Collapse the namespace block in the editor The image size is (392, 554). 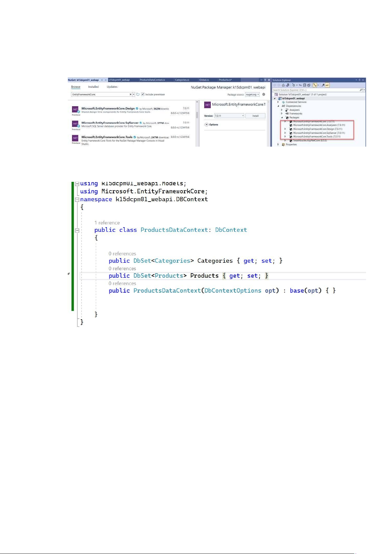point(77,200)
